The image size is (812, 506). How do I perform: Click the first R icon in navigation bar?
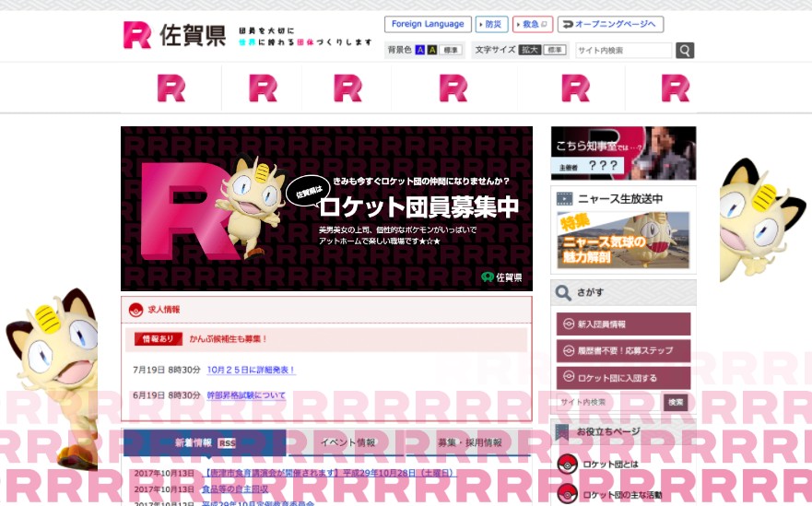(171, 88)
